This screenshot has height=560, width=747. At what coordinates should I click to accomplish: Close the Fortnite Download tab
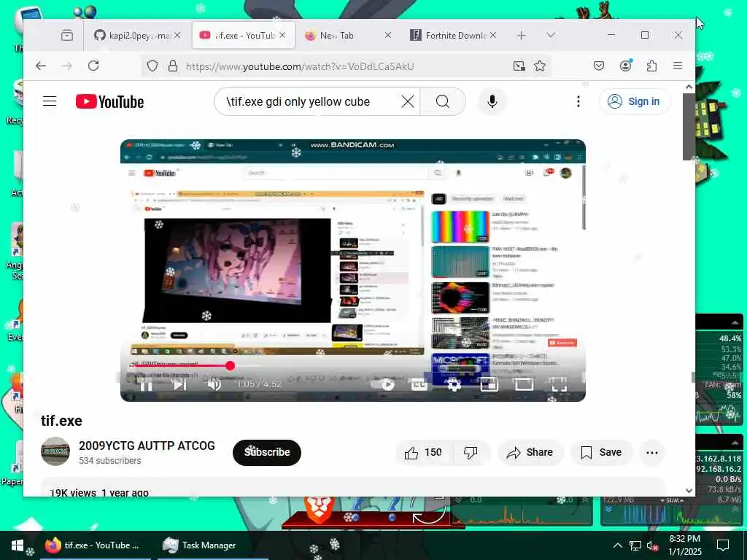[x=493, y=35]
